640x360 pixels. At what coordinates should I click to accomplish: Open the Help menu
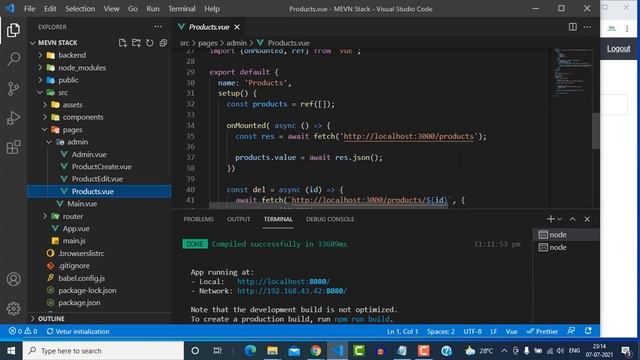point(212,9)
